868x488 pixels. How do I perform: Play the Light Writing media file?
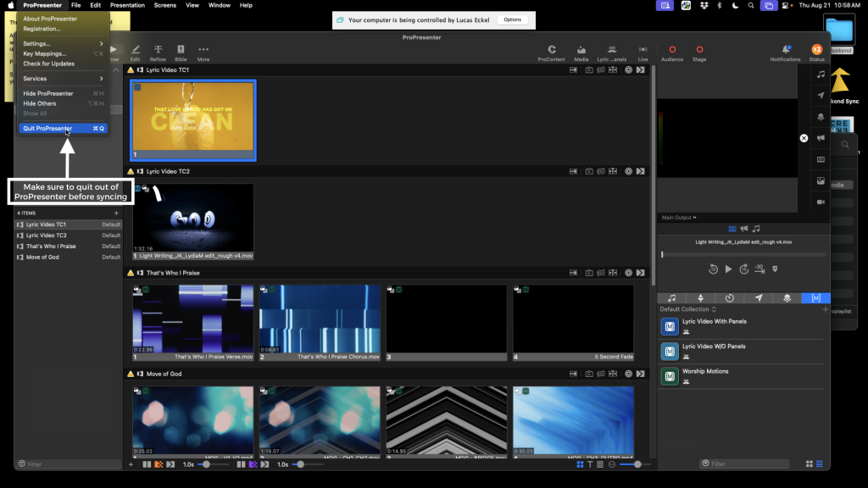point(728,269)
